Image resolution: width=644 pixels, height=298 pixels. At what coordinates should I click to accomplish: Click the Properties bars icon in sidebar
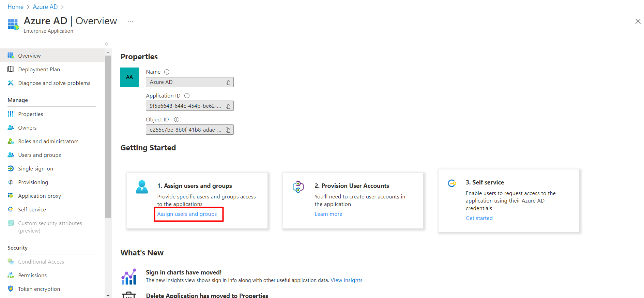11,114
